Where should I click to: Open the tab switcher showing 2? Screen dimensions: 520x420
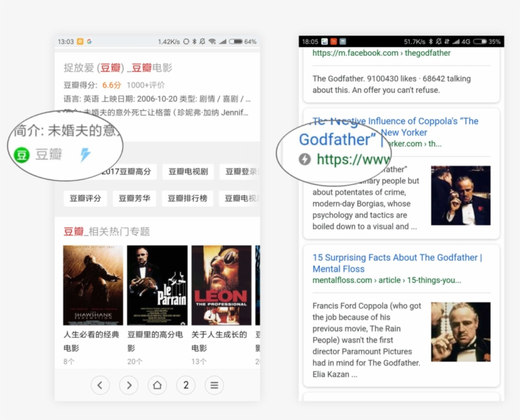186,384
